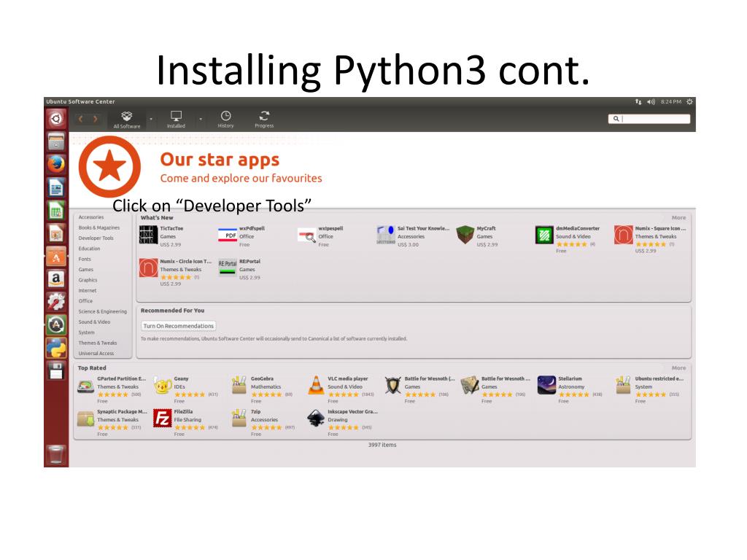The width and height of the screenshot is (747, 560).
Task: Click the Inkscape app icon
Action: [x=316, y=419]
